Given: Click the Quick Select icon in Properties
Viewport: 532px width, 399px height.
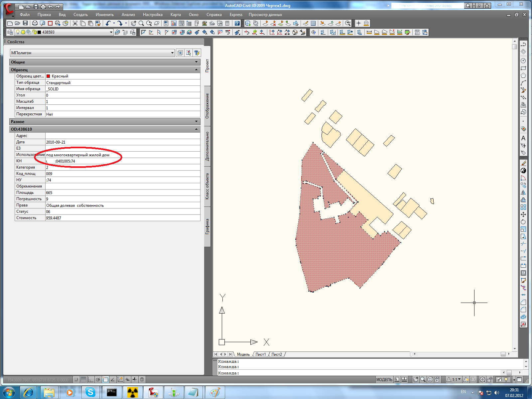Looking at the screenshot, I should [197, 53].
